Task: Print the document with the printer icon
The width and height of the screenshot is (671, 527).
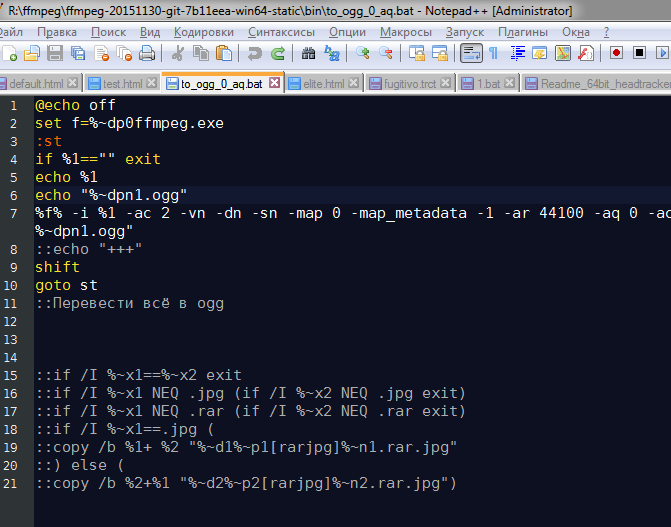Action: (x=147, y=54)
